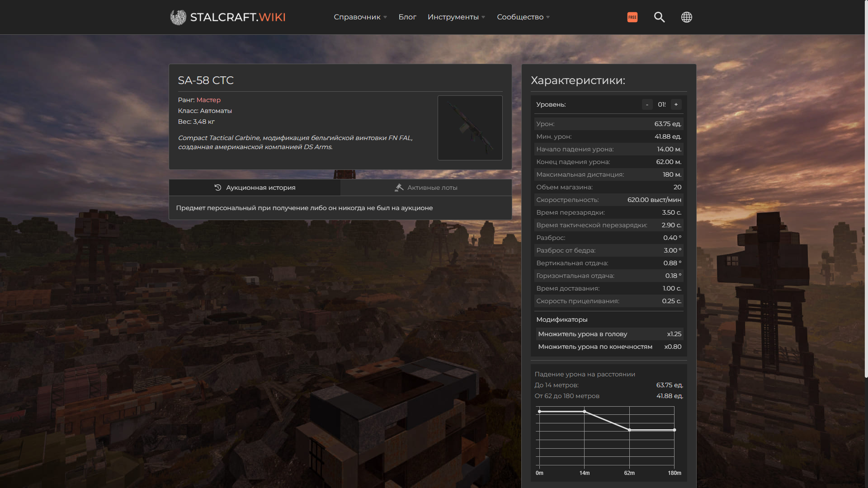The height and width of the screenshot is (488, 868).
Task: Click the history clock icon in auction tab
Action: (x=218, y=188)
